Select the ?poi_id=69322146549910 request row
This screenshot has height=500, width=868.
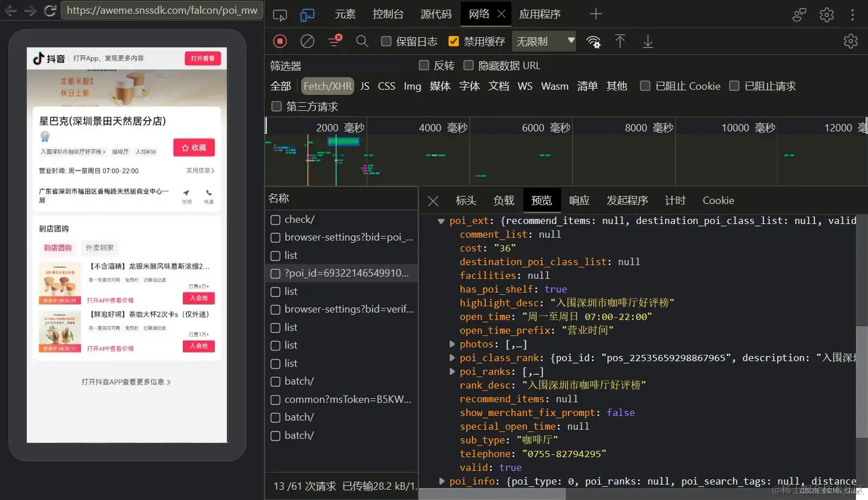[x=341, y=273]
